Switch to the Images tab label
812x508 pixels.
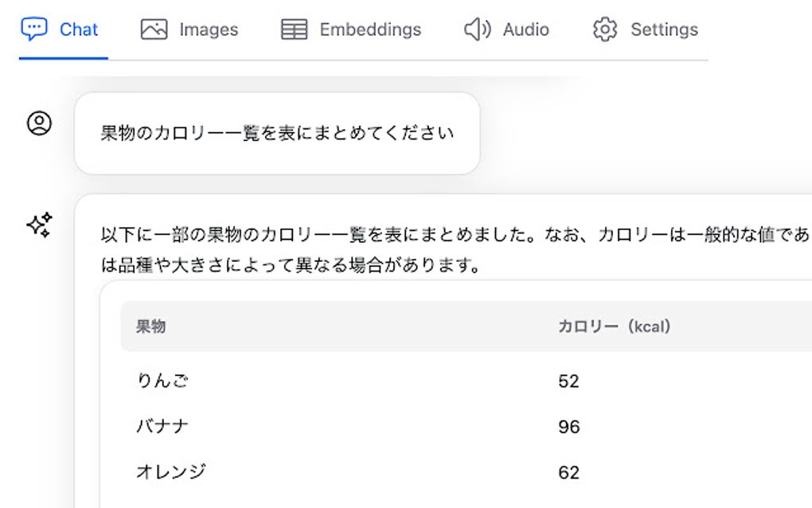tap(209, 29)
